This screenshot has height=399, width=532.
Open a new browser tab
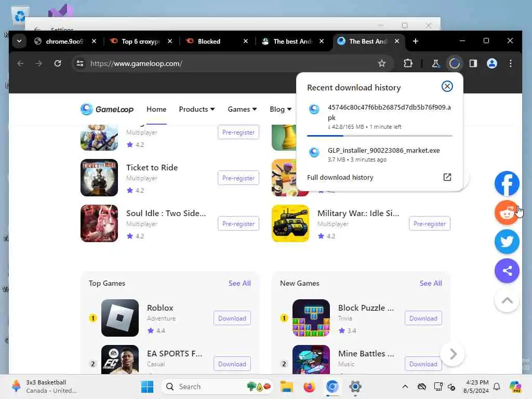(416, 41)
